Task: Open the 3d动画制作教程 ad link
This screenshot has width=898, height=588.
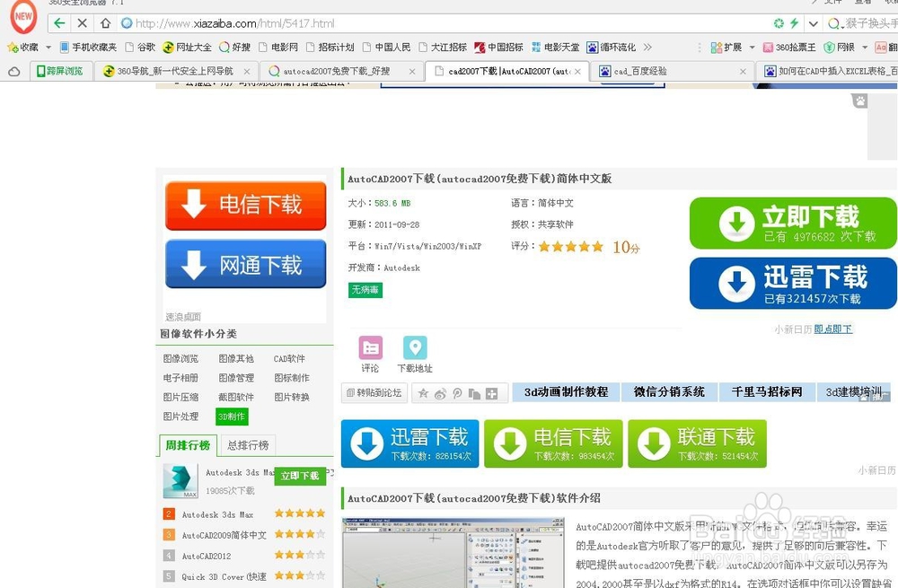Action: [567, 392]
